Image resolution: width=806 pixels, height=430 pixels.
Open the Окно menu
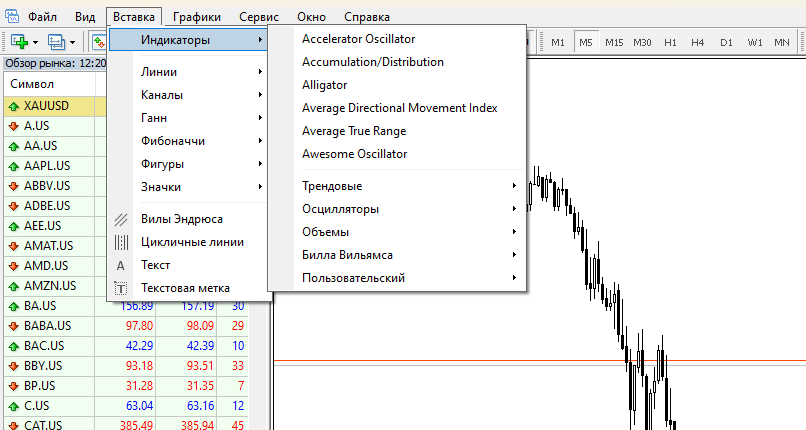pos(312,16)
